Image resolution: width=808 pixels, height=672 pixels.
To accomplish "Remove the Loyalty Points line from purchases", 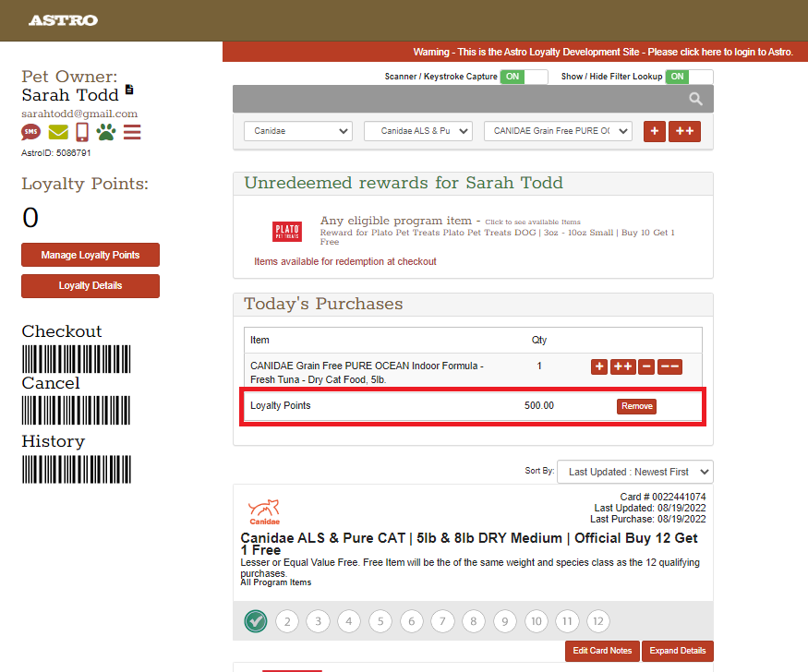I will pos(636,406).
